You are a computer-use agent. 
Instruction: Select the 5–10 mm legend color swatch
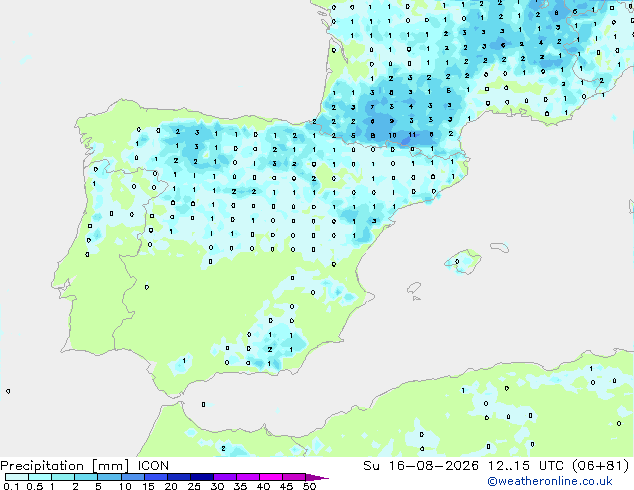pyautogui.click(x=109, y=477)
